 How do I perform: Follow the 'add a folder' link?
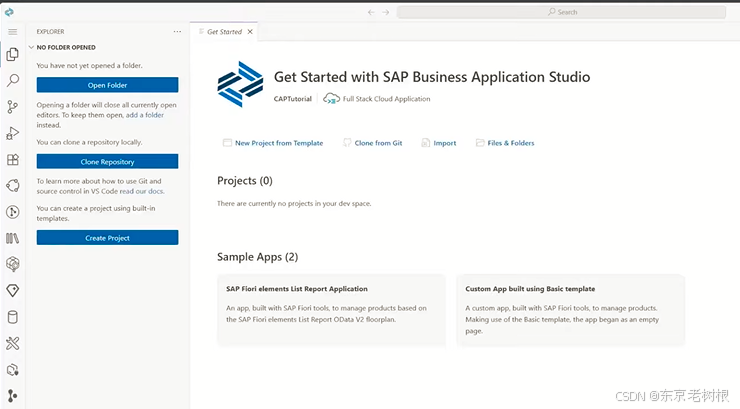point(145,115)
